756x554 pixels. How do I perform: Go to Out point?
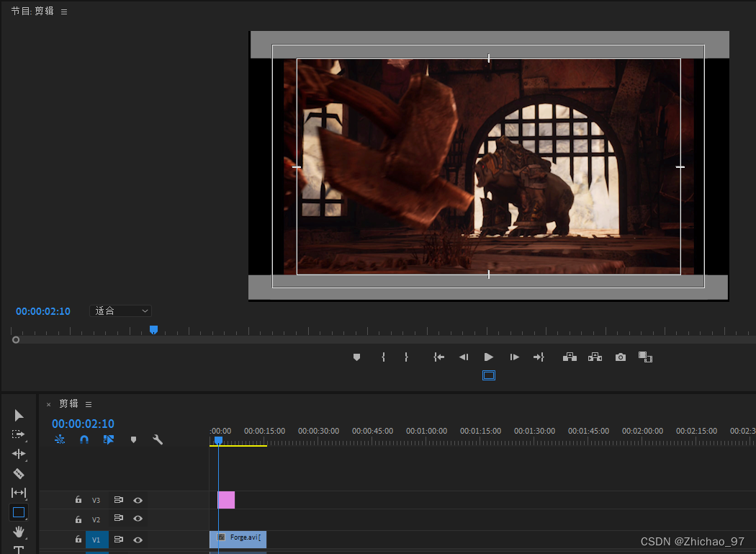point(539,357)
